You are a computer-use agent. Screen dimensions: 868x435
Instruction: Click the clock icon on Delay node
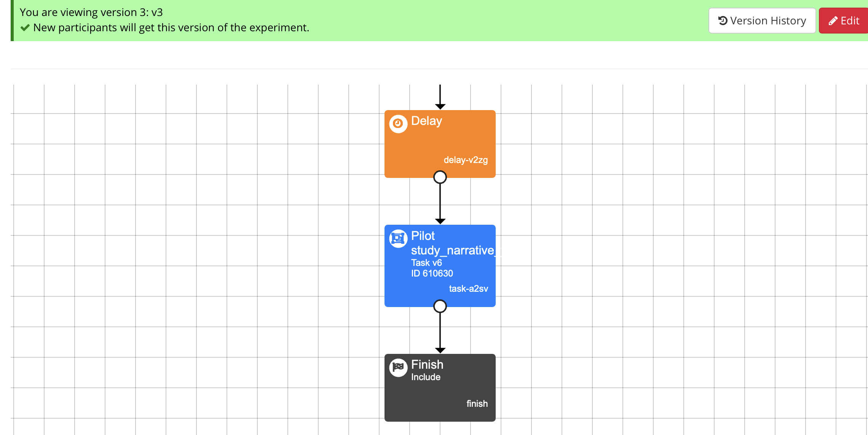pyautogui.click(x=398, y=124)
